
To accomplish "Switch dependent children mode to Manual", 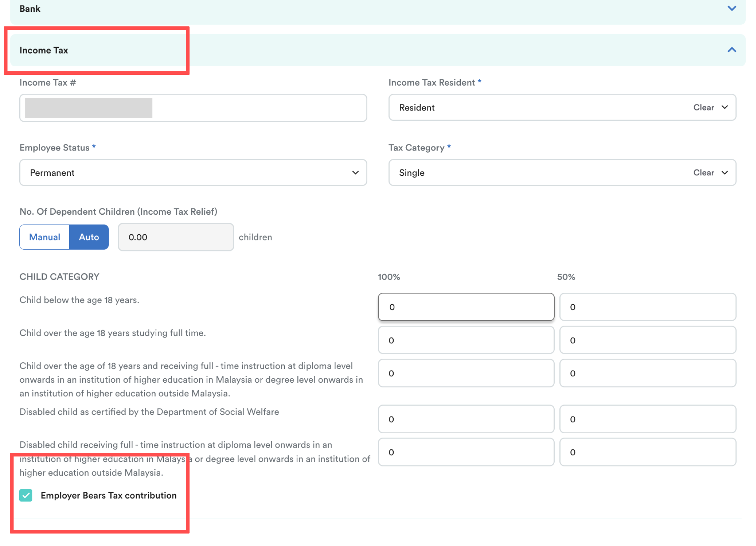I will pos(45,237).
